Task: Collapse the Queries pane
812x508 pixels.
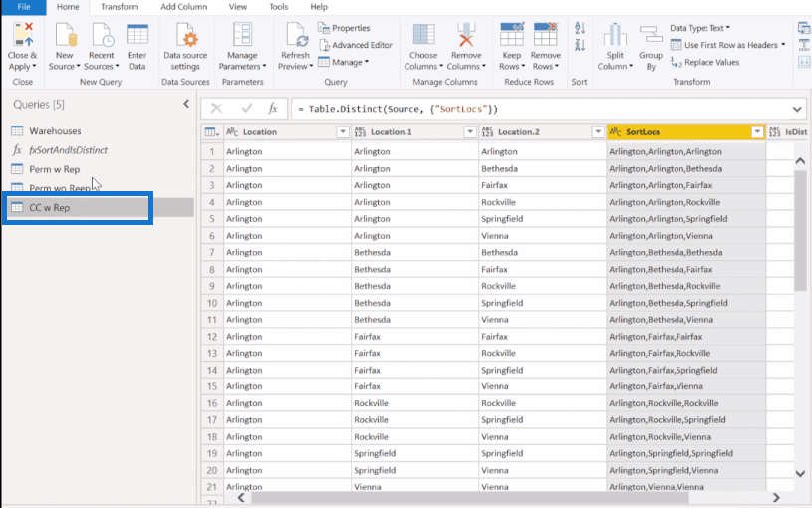Action: [x=186, y=104]
